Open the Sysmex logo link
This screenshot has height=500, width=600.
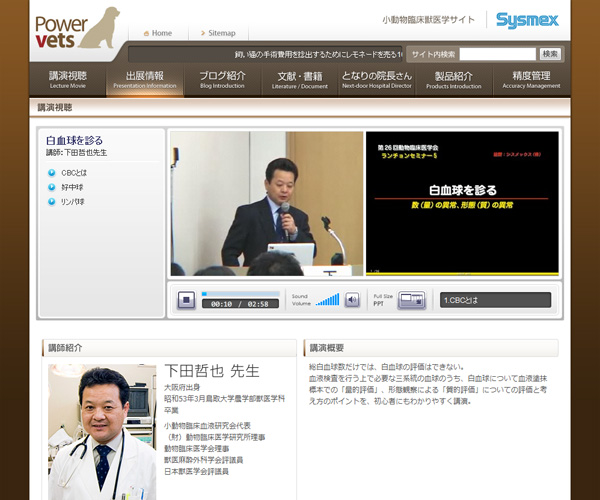[527, 20]
